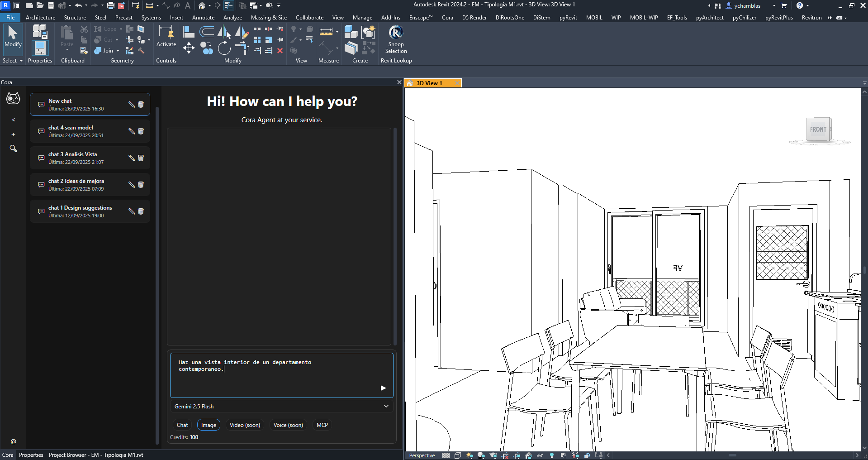Toggle Reveal Hidden Elements glasses icon
Image resolution: width=868 pixels, height=460 pixels.
540,455
